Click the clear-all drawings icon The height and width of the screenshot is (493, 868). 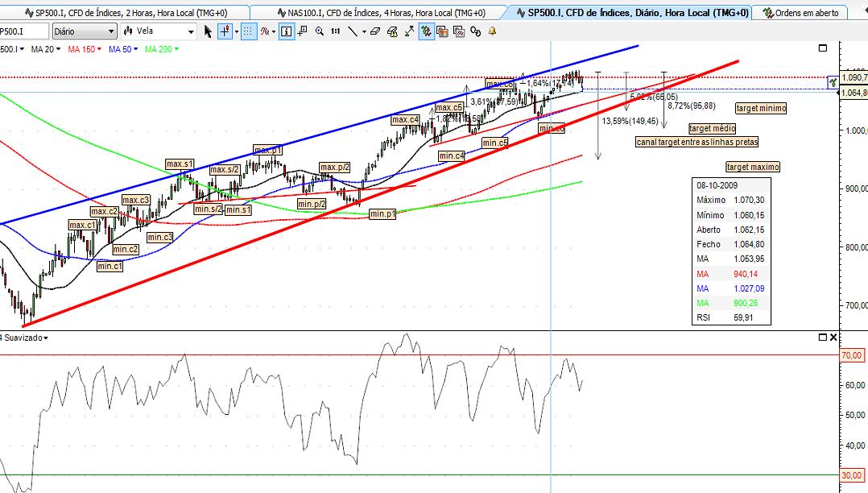[392, 31]
